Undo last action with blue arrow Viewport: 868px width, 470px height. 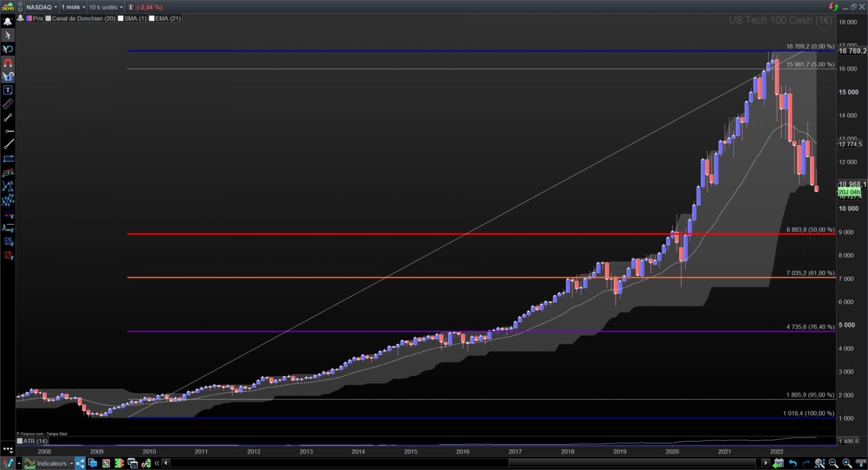coord(792,464)
